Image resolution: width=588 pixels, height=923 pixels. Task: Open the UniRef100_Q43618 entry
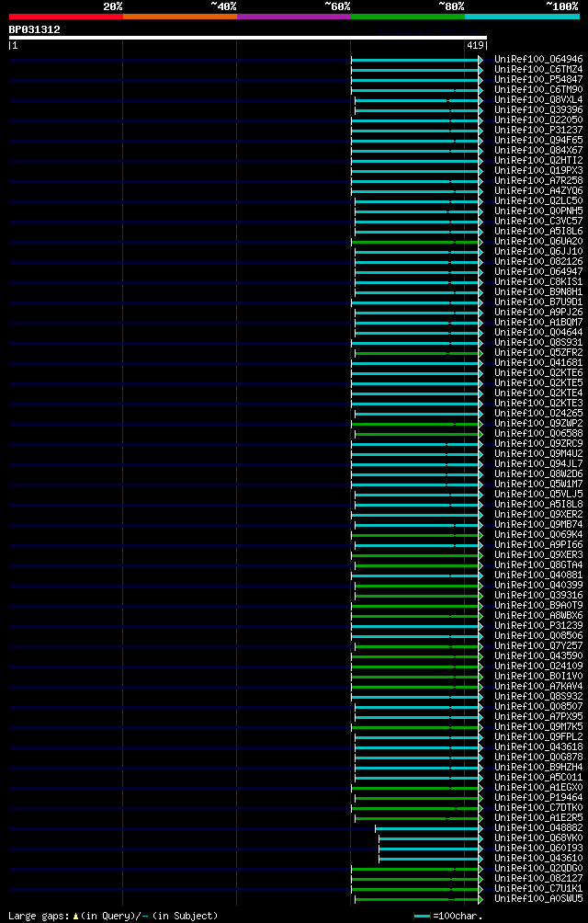[538, 747]
